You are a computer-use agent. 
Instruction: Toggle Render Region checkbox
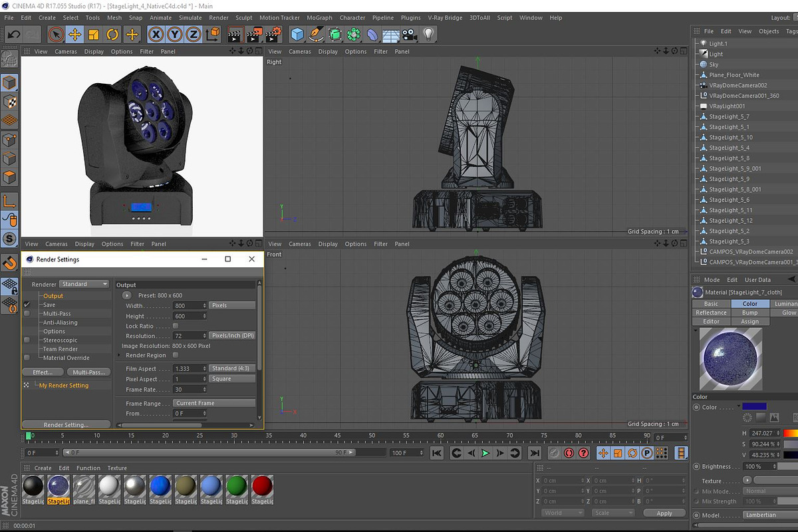(x=176, y=355)
